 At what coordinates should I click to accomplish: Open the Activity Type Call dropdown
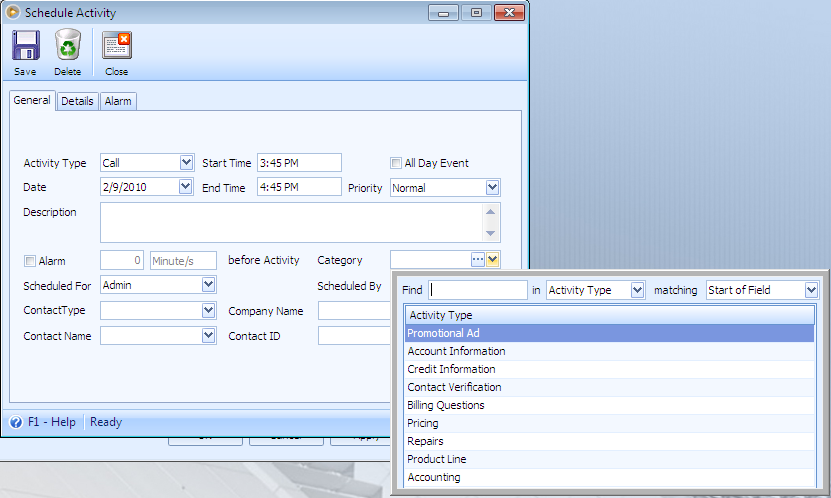point(186,163)
